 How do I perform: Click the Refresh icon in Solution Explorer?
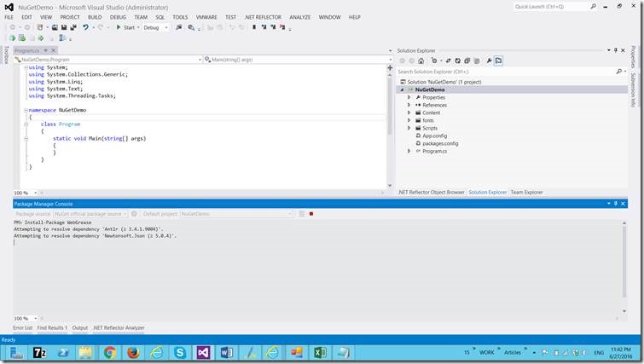[457, 61]
